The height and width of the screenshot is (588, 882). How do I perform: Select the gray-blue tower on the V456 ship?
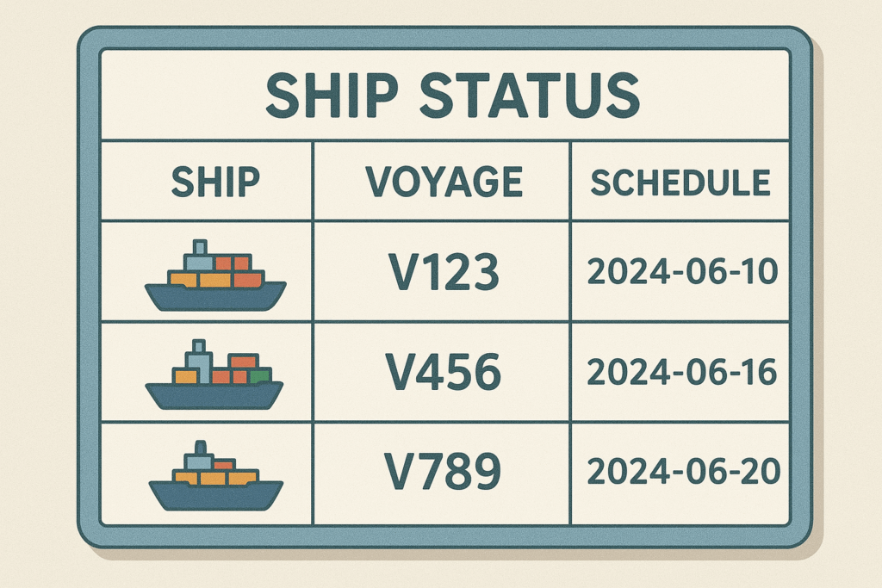[200, 361]
